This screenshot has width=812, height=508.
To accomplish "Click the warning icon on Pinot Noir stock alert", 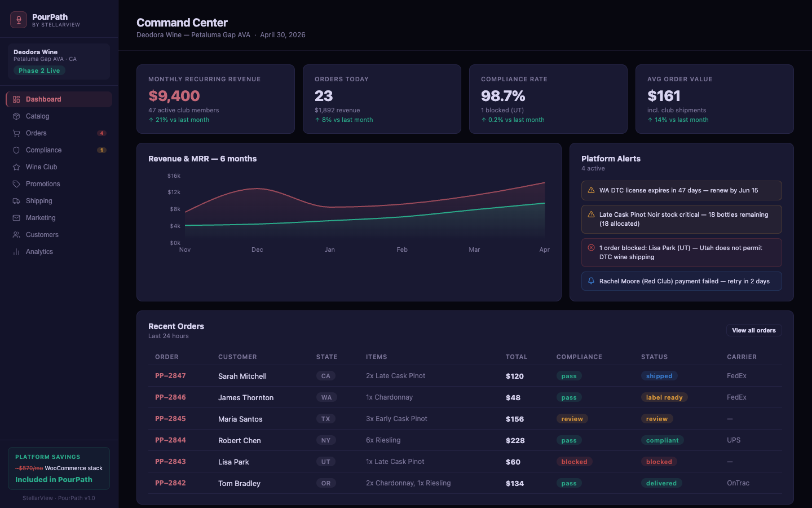I will [590, 214].
